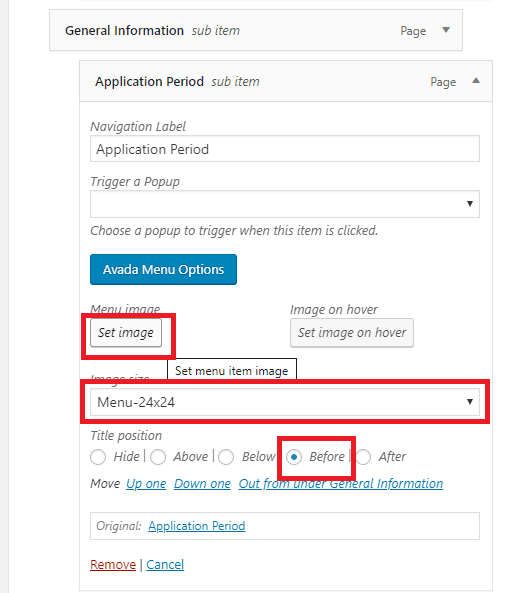Viewport: 525px width, 593px height.
Task: Click the Cancel link
Action: click(165, 565)
